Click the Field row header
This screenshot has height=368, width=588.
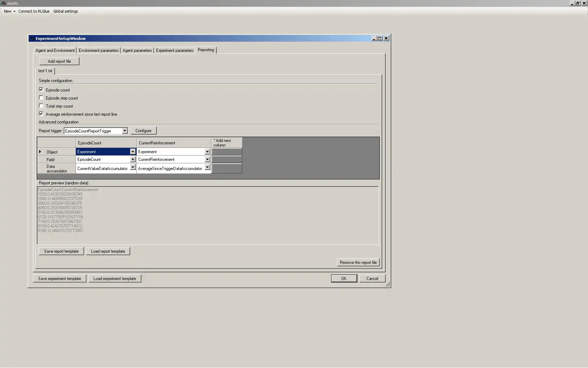(x=56, y=159)
